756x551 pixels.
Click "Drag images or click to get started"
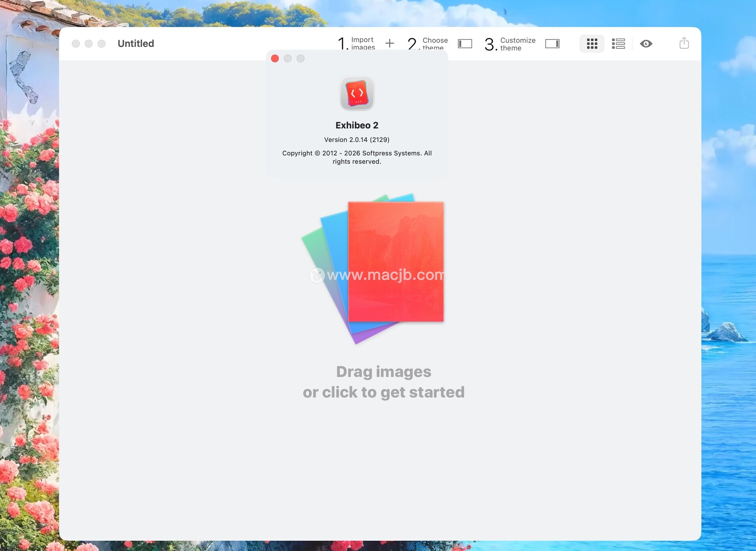384,382
